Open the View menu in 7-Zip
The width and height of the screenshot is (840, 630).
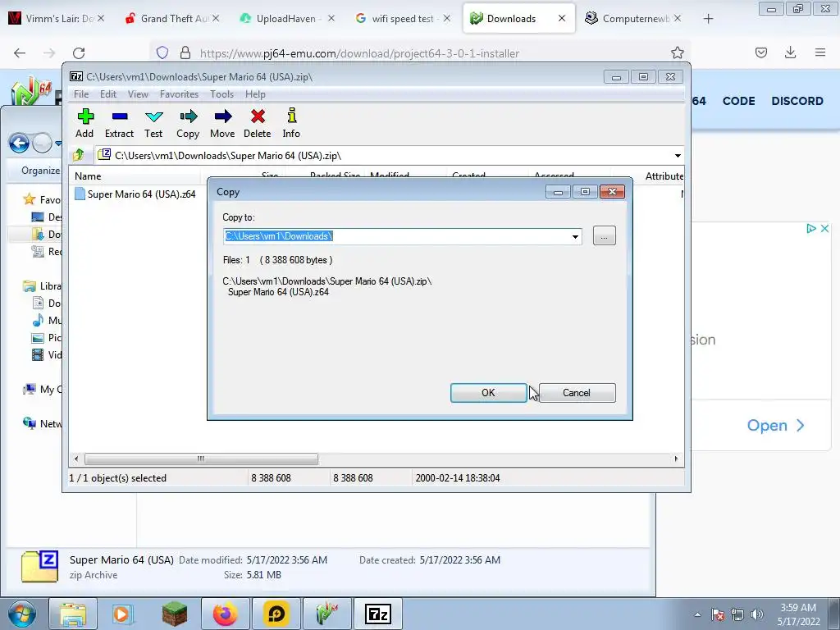[138, 94]
